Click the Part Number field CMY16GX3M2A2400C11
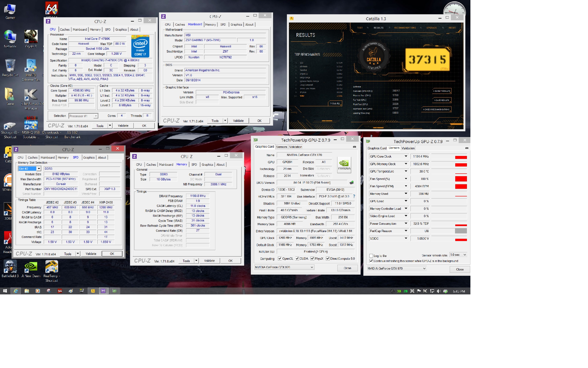 point(61,189)
